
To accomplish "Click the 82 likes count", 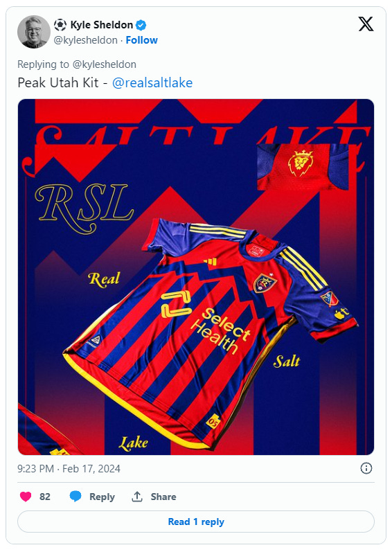I will pyautogui.click(x=45, y=497).
